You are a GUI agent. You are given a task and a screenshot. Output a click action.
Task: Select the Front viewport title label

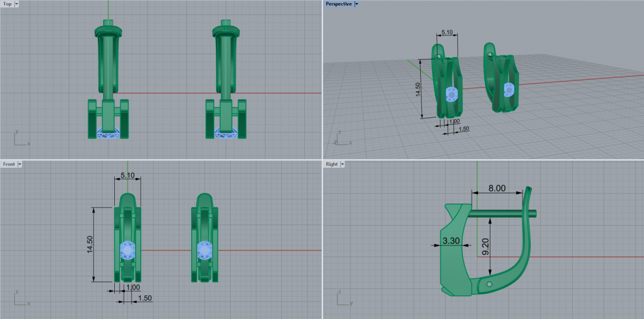coord(9,164)
